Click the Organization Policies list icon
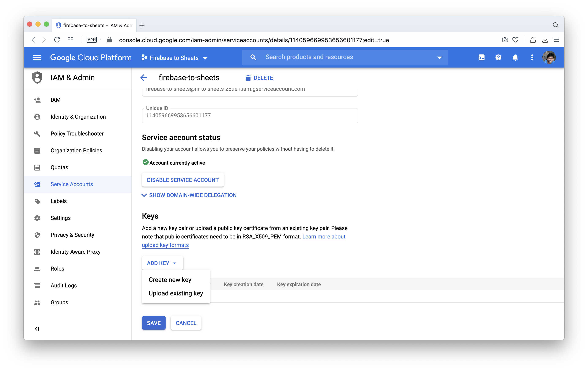The width and height of the screenshot is (588, 371). pyautogui.click(x=37, y=150)
